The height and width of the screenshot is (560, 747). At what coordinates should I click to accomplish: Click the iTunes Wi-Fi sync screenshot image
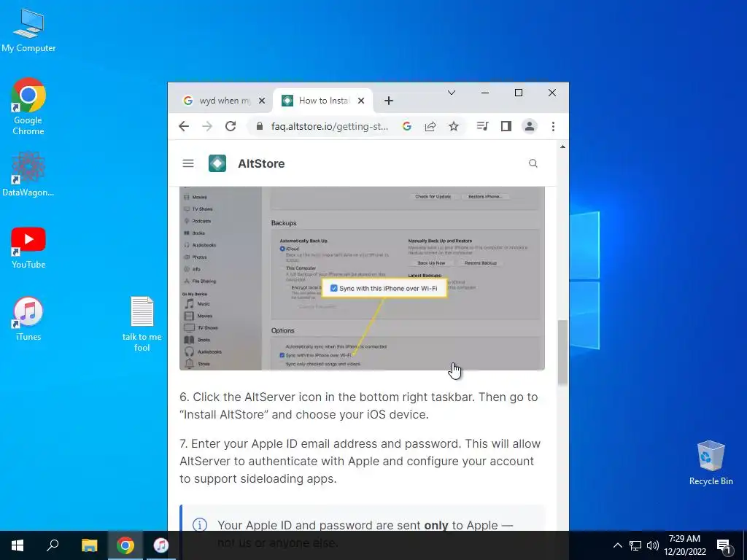(x=362, y=278)
